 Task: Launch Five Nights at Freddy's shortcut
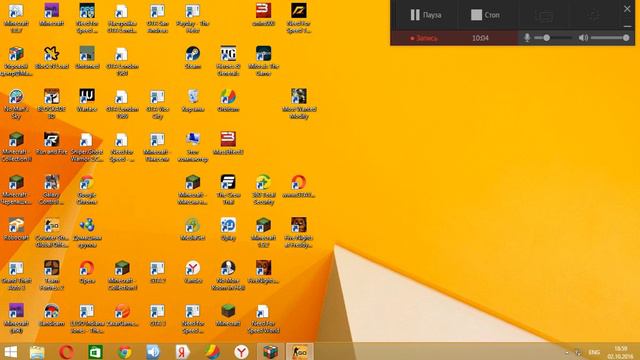299,233
